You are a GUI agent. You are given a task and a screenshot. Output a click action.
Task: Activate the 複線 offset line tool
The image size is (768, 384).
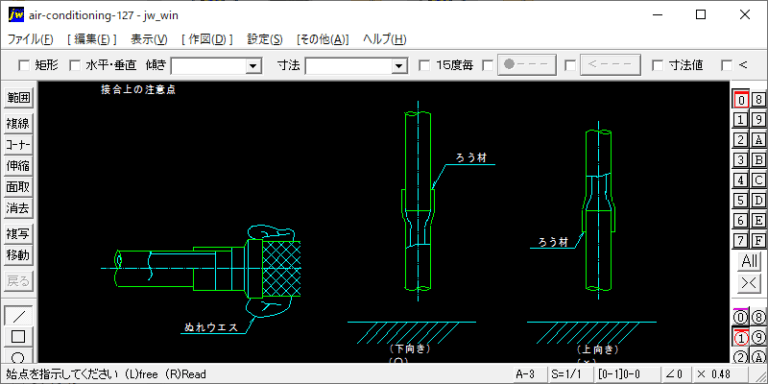coord(19,124)
